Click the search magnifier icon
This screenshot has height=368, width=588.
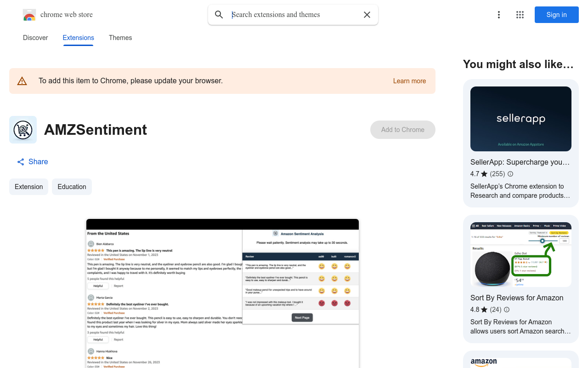pos(219,15)
